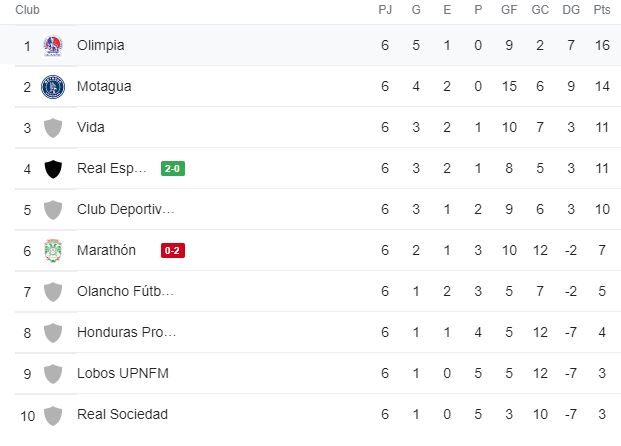Click the DG column header

571,10
